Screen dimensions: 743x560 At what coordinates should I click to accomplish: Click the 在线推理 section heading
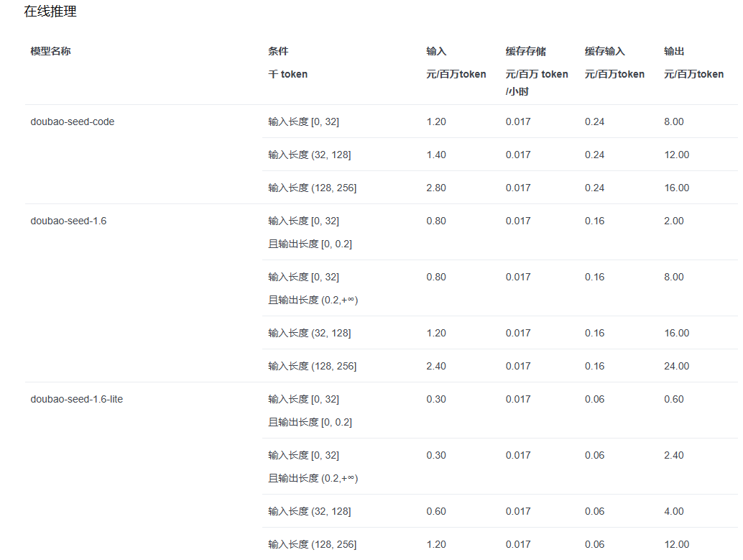[50, 12]
